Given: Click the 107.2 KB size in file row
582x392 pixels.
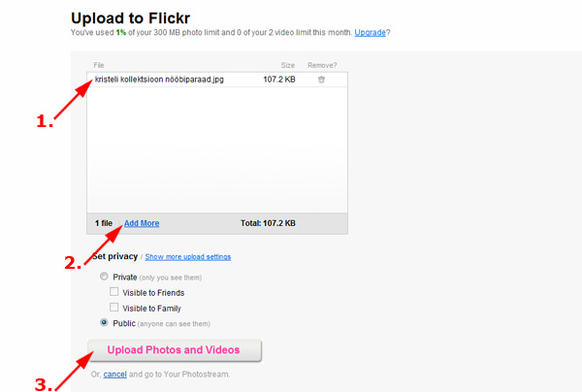Looking at the screenshot, I should point(279,80).
